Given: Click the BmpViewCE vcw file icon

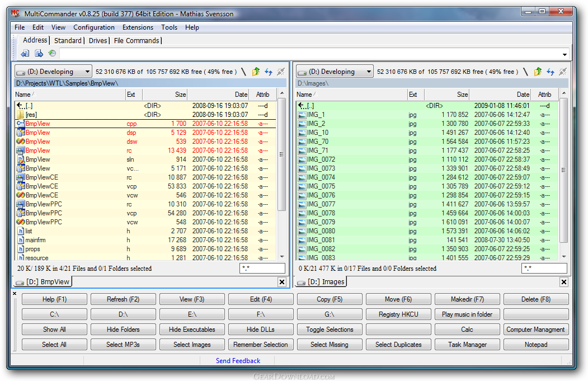Looking at the screenshot, I should [x=21, y=195].
